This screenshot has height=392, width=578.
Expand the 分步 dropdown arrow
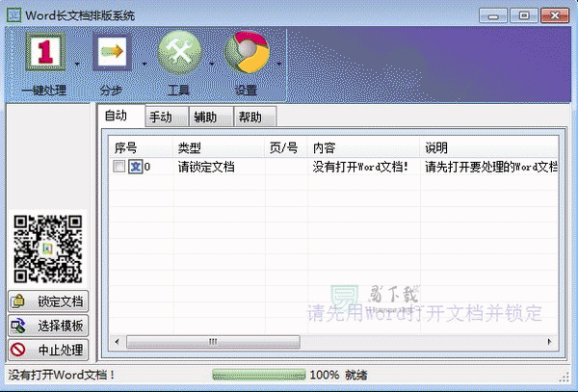pos(144,65)
